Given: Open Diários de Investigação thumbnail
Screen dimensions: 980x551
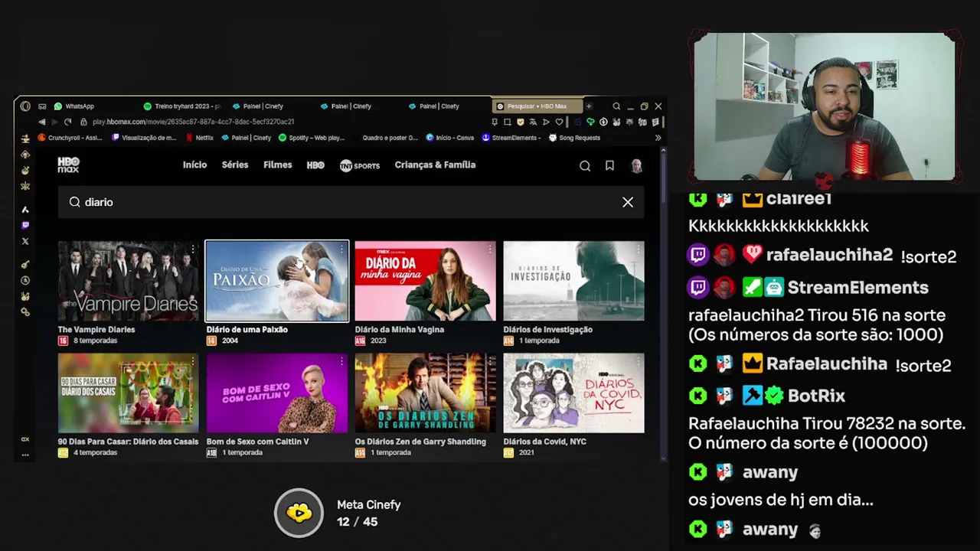Looking at the screenshot, I should pos(574,281).
